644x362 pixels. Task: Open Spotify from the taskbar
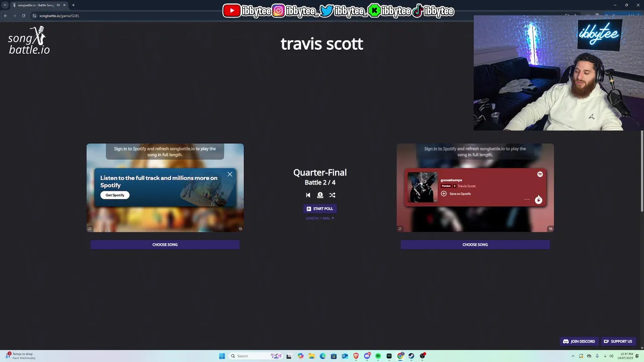378,356
